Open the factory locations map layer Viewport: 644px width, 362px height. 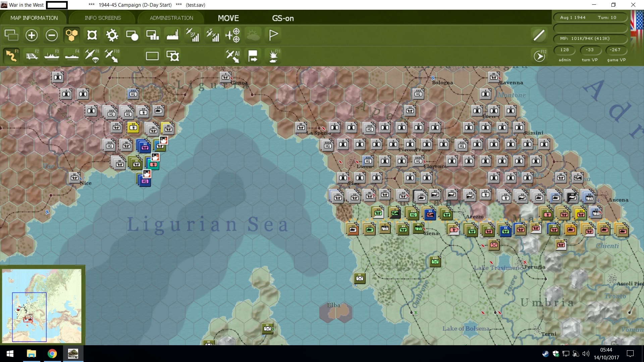(x=172, y=35)
